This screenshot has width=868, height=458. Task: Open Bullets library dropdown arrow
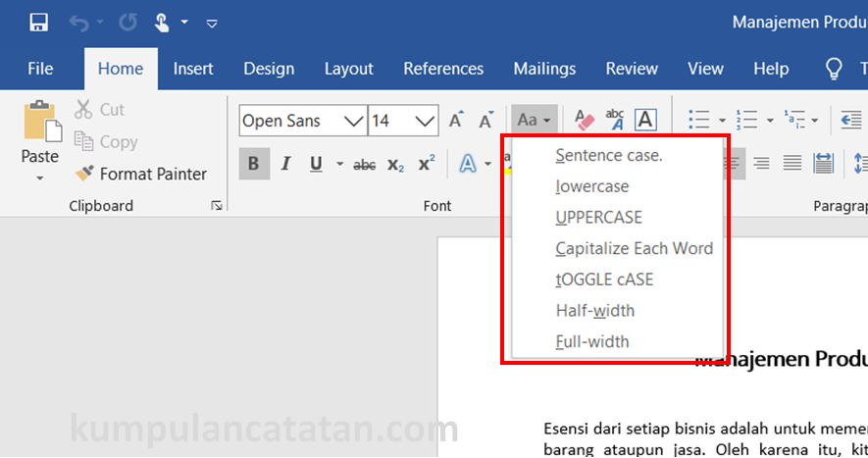[x=722, y=121]
